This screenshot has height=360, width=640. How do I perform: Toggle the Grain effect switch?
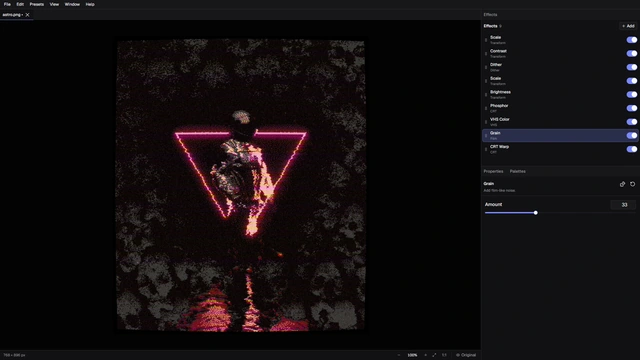point(631,136)
